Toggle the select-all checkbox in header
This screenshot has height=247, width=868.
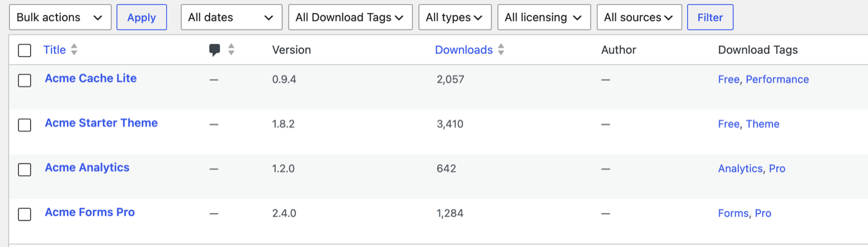[x=24, y=50]
